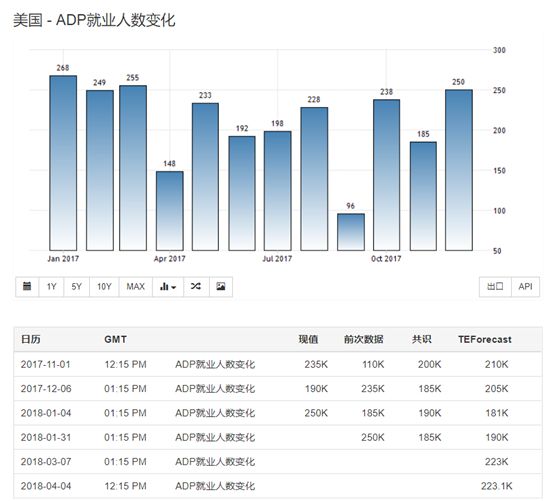The height and width of the screenshot is (501, 558).
Task: Open ADP就业人数变化 link in 2018-01-31 row
Action: (215, 437)
